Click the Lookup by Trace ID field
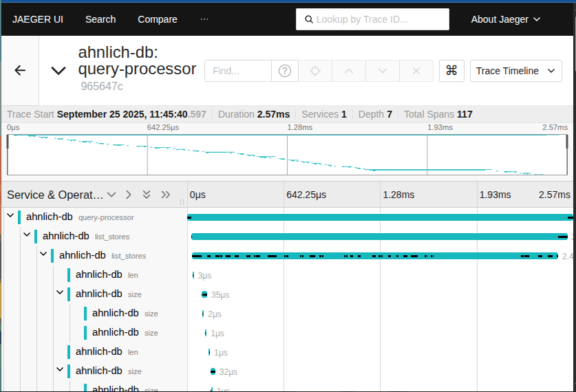576x392 pixels. [372, 19]
